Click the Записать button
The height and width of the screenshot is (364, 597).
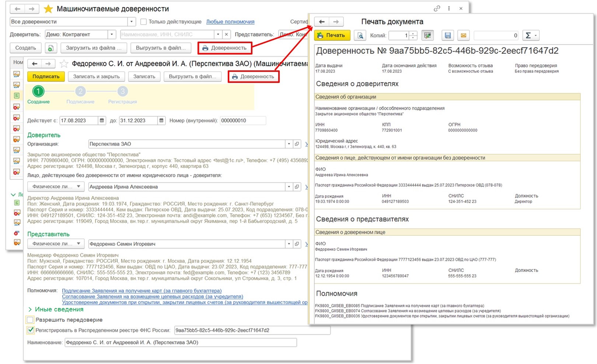[x=144, y=77]
